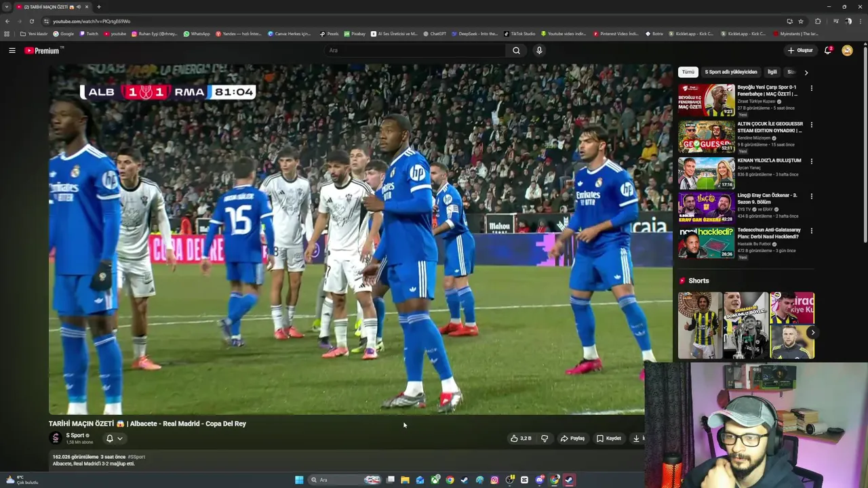This screenshot has width=868, height=488.
Task: Open menu for Kenan Yıldız'la Buluştum video
Action: click(x=811, y=161)
